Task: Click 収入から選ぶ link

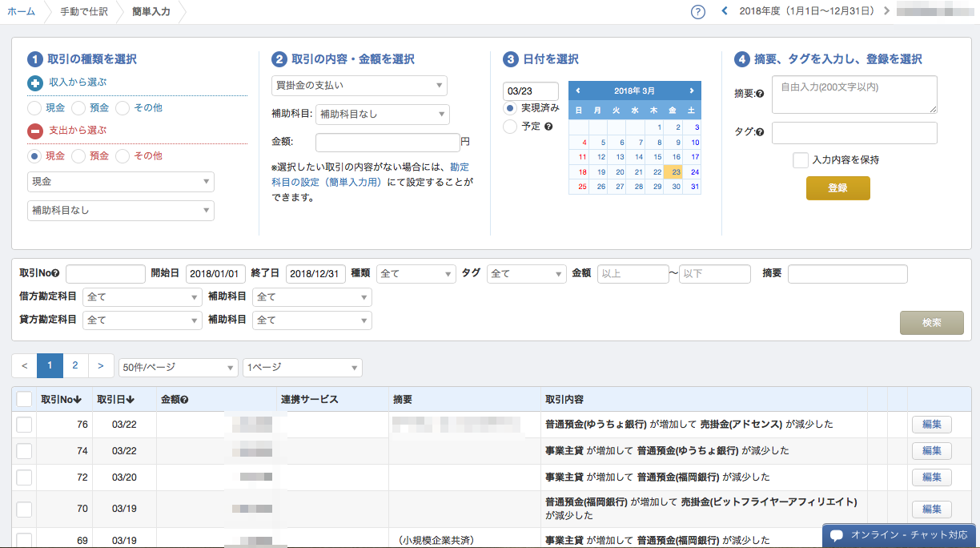Action: [78, 83]
